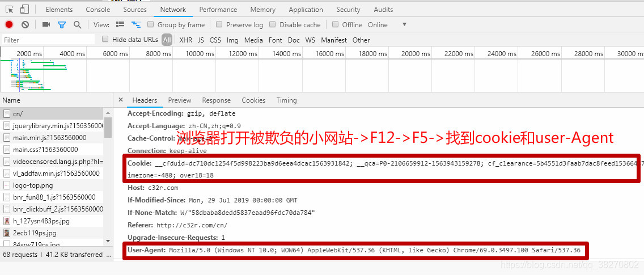Screen dimensions: 644x275
Task: Close the request details pane
Action: click(120, 100)
